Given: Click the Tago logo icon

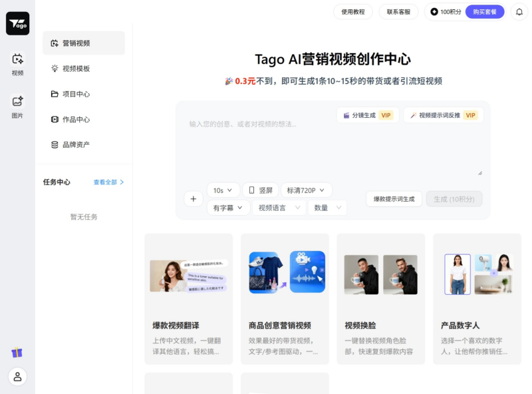Looking at the screenshot, I should [17, 23].
